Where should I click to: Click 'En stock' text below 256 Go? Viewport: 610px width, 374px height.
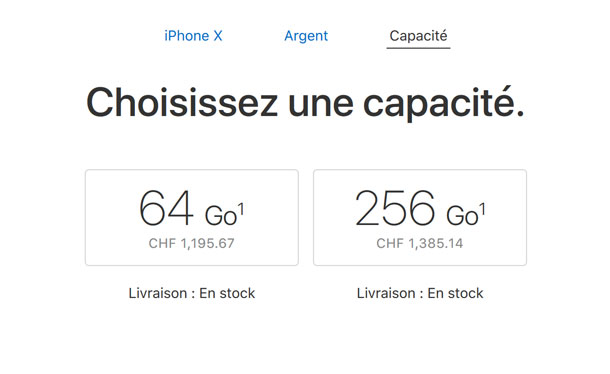[455, 293]
